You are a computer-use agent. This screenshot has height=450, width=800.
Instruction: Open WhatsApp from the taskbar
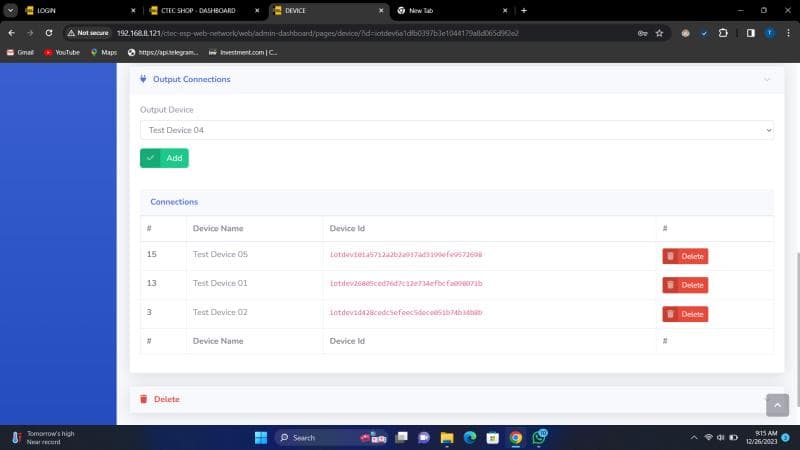pos(539,438)
